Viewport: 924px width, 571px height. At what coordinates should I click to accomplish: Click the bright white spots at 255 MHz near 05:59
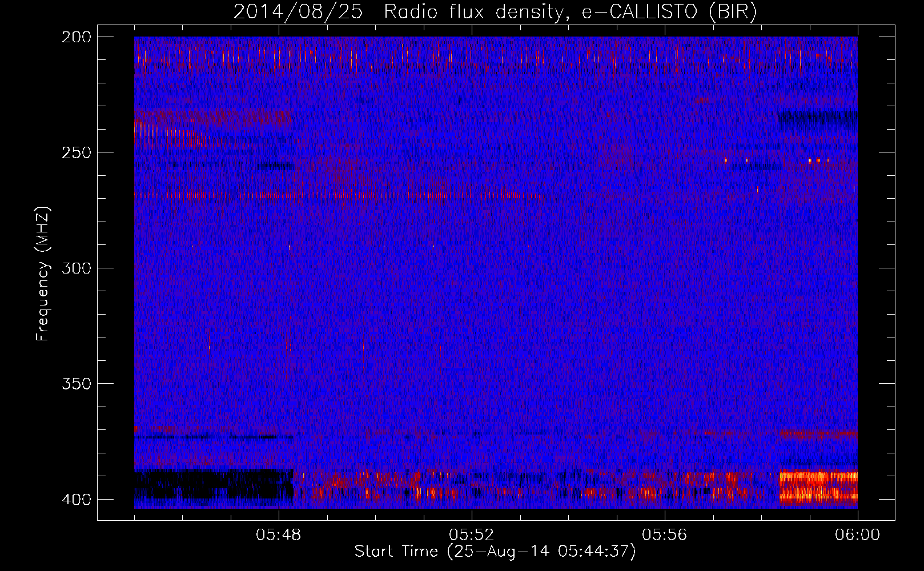click(x=818, y=161)
